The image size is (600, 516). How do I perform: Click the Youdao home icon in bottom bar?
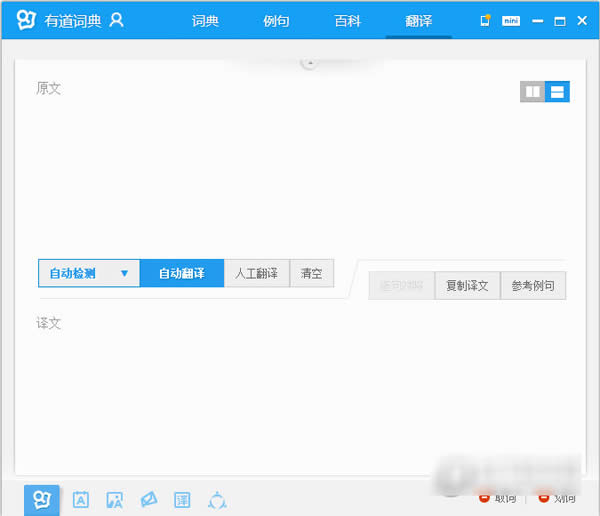(x=42, y=500)
